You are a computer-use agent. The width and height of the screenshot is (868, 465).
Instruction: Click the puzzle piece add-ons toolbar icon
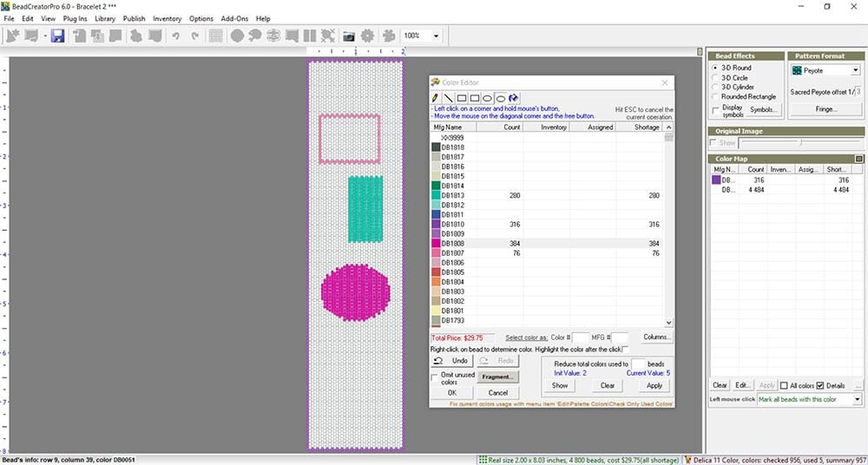[389, 36]
